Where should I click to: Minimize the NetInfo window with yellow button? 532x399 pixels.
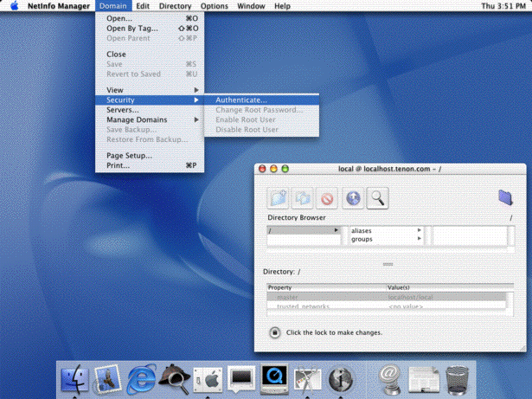(273, 169)
